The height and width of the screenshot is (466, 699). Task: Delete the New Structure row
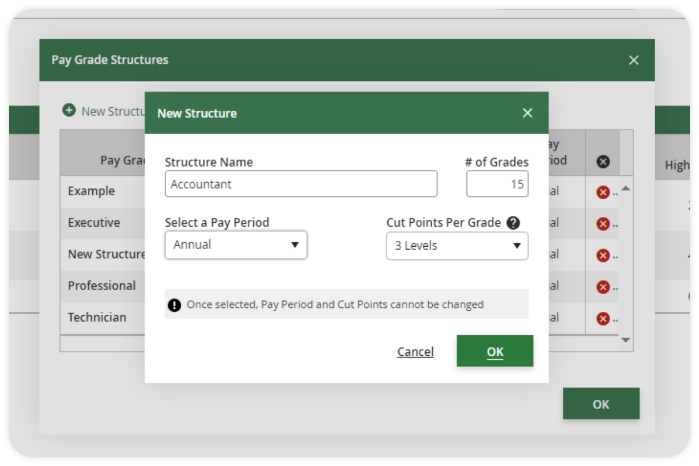coord(603,256)
